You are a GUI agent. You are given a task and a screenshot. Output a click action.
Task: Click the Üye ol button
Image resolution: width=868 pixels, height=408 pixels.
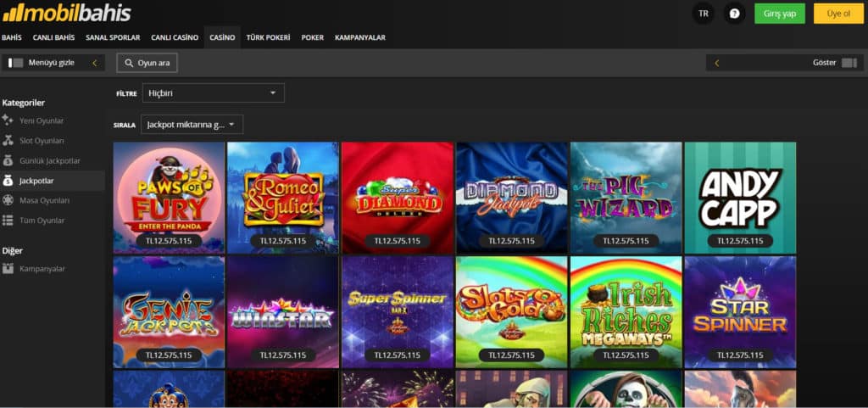[838, 14]
